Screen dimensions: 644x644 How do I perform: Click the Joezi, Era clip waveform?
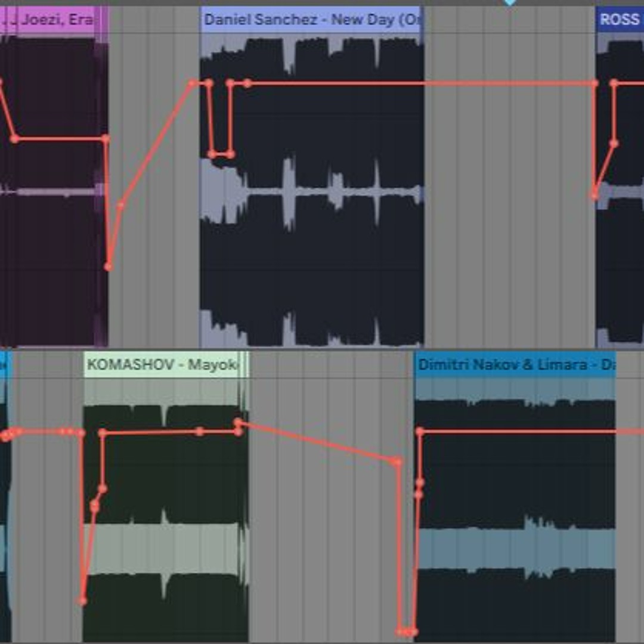[54, 191]
